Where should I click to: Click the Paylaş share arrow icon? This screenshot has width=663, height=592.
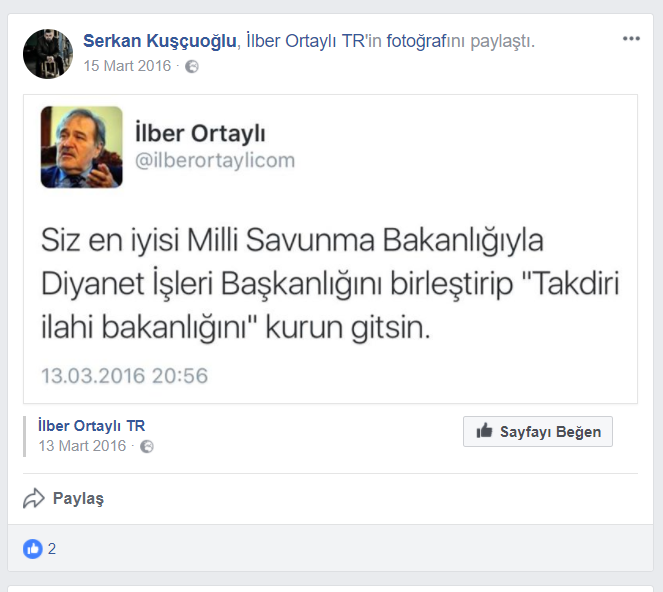(33, 498)
